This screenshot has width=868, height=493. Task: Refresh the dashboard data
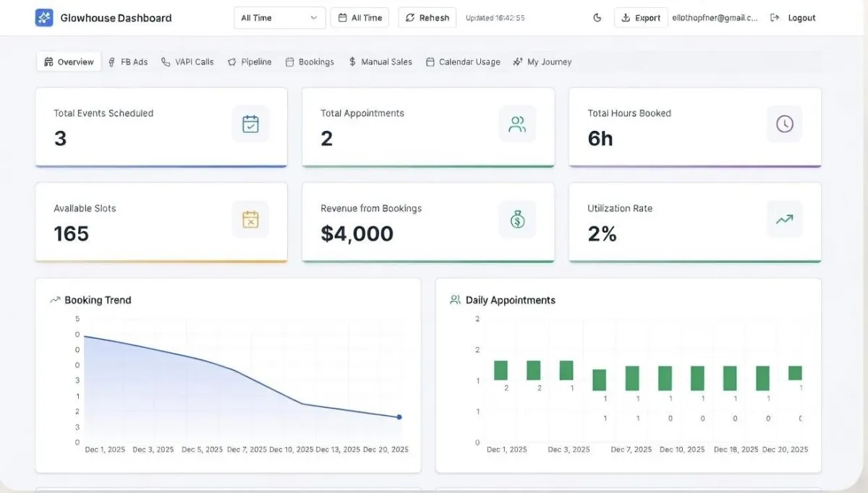(427, 18)
